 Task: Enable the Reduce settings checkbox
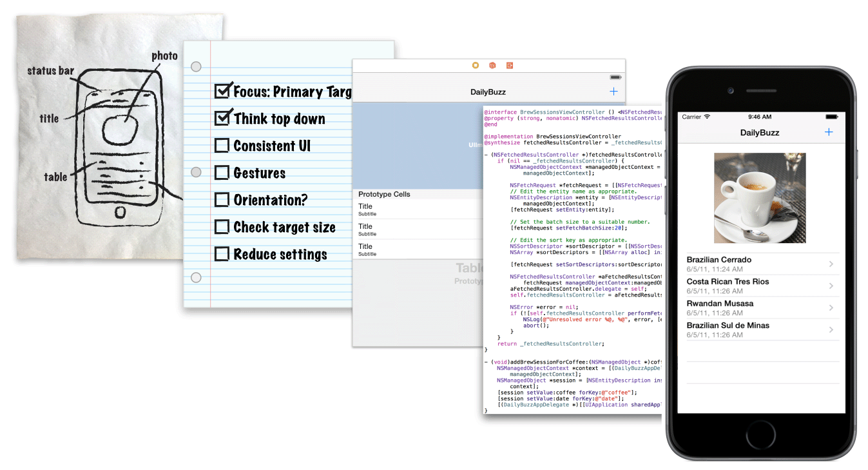point(222,254)
